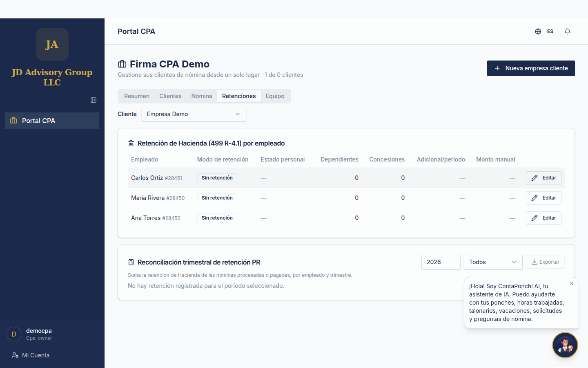Click the Exportar button
588x368 pixels.
coord(545,262)
